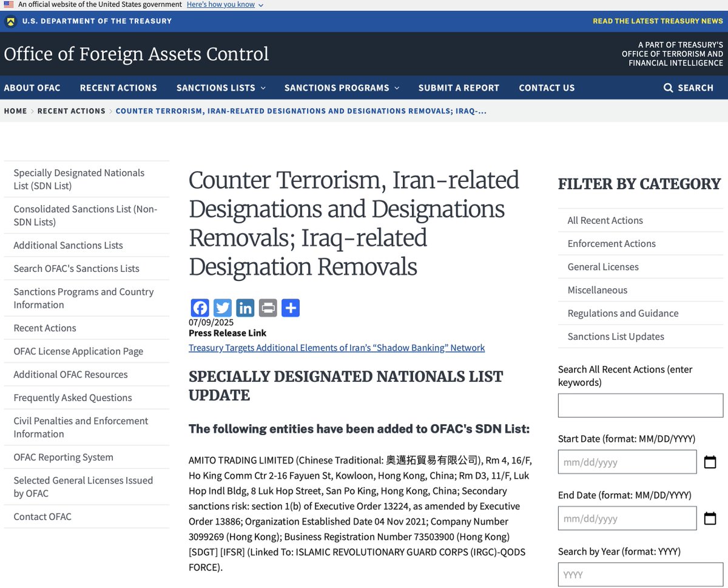Click 'The following entities have been added' subheading

[359, 428]
